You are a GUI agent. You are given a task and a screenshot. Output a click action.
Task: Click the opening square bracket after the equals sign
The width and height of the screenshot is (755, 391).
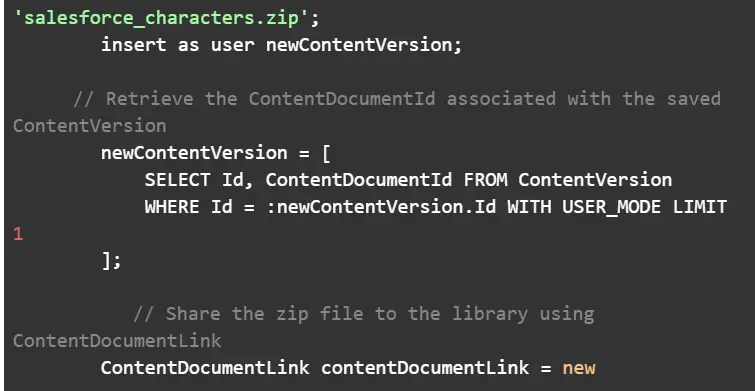(325, 153)
